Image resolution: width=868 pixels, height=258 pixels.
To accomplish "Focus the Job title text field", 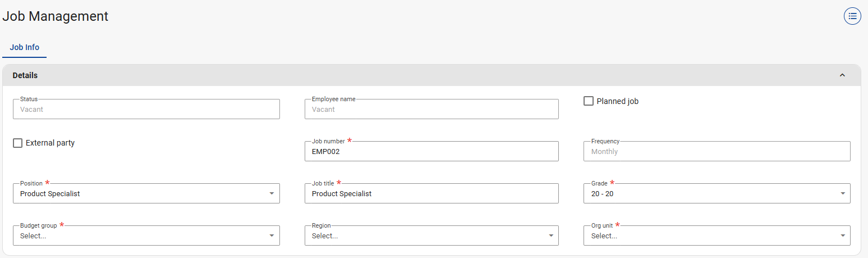I will 431,193.
